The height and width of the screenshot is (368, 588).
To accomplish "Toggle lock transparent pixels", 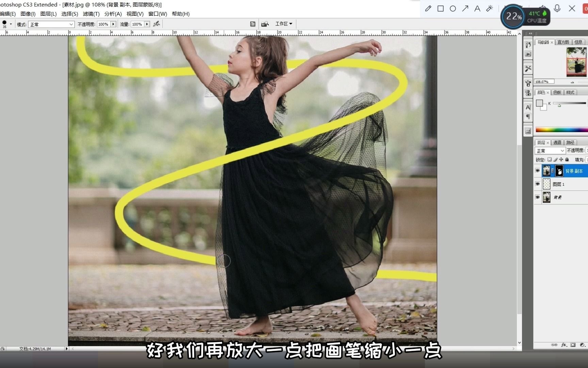I will coord(550,159).
